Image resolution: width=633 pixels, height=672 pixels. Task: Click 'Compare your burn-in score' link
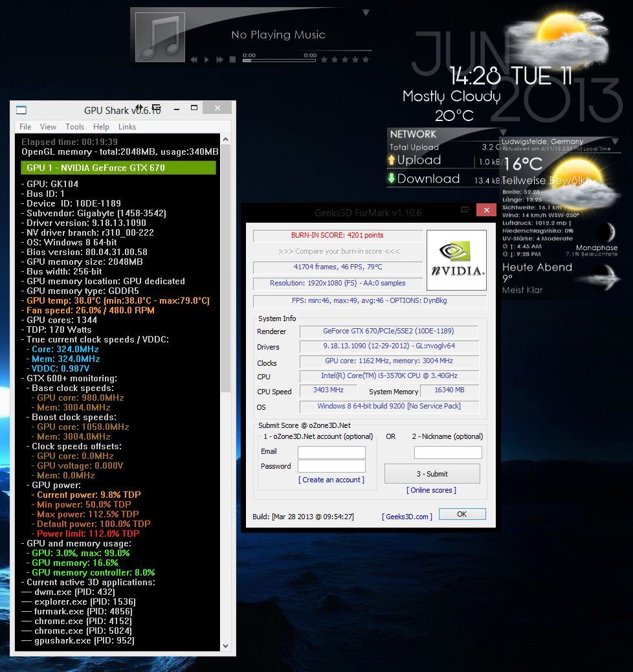click(x=339, y=252)
